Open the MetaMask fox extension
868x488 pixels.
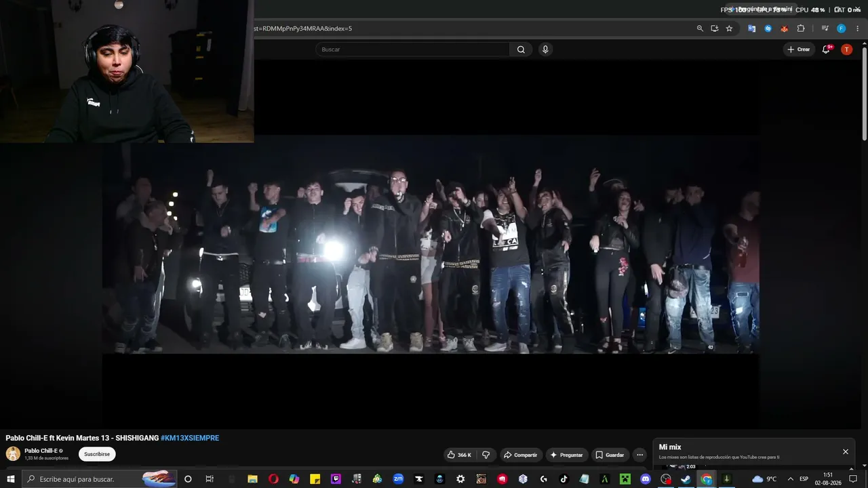tap(785, 28)
